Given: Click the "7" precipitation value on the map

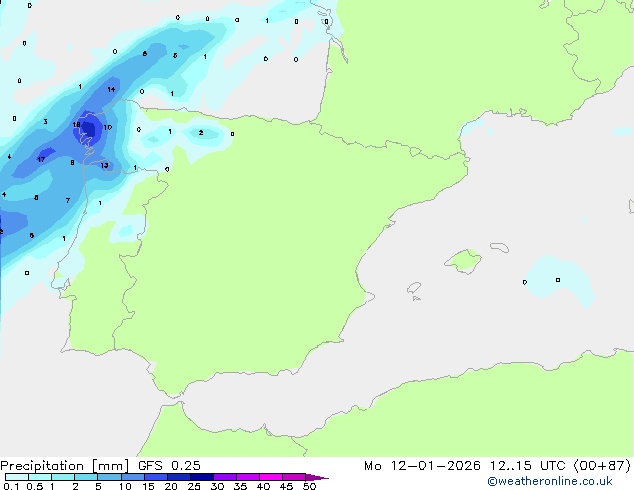Looking at the screenshot, I should (x=68, y=200).
